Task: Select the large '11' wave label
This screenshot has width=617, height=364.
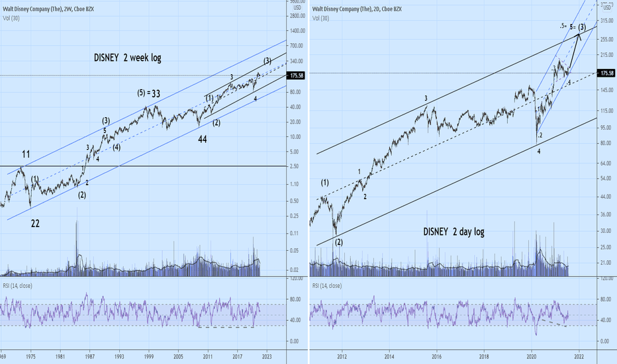Action: point(26,154)
